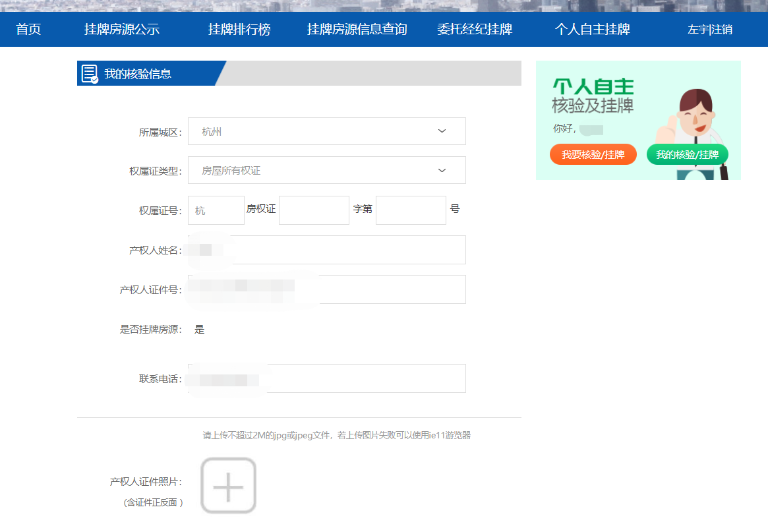Click the 所属城区 label
This screenshot has width=768, height=532.
[161, 133]
